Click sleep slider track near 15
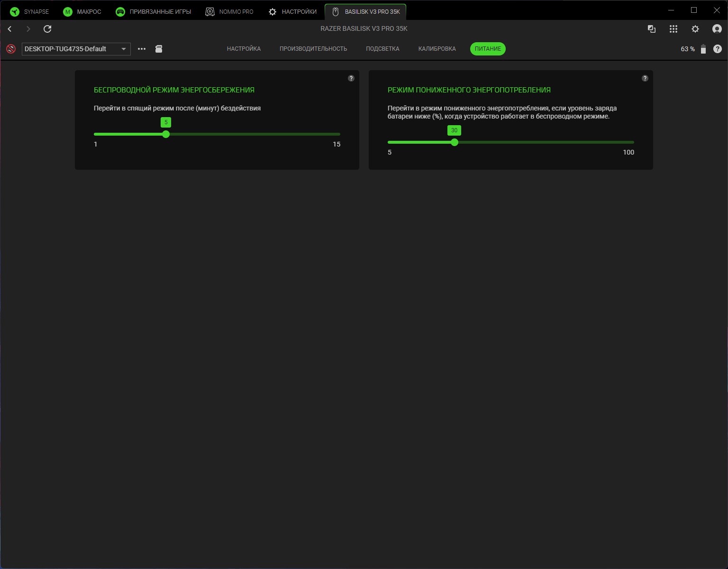The image size is (728, 569). 336,134
